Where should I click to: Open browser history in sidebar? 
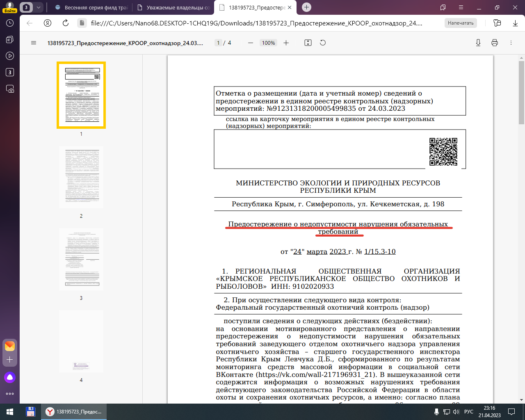tap(10, 23)
